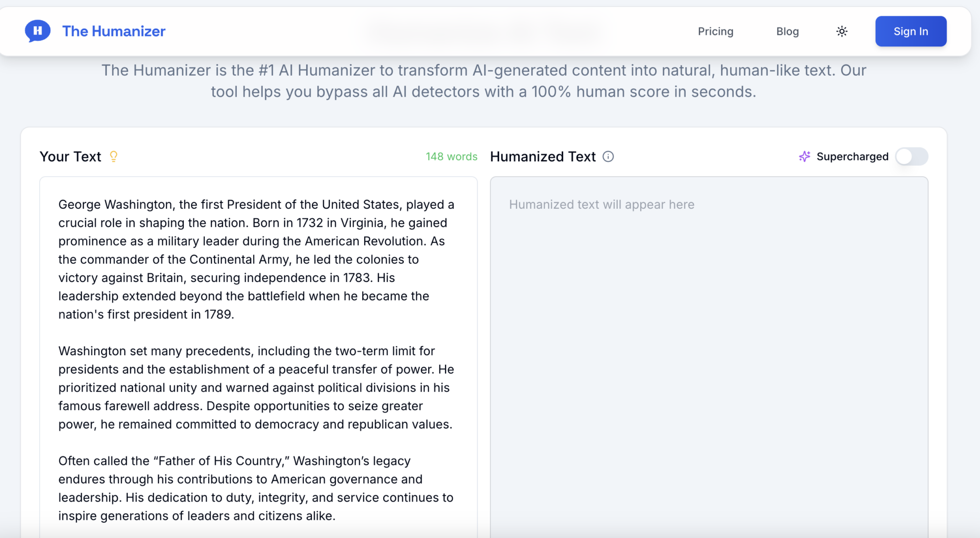Click the #1 AI Humanizer tagline text

(483, 81)
